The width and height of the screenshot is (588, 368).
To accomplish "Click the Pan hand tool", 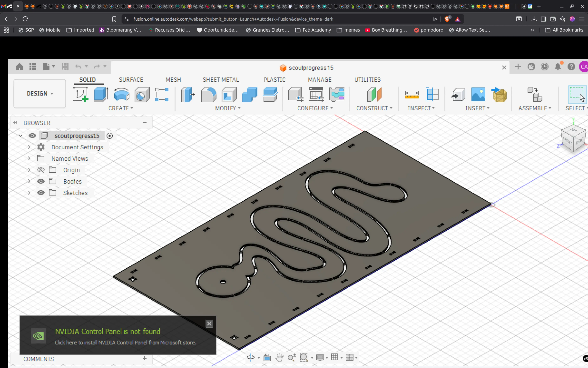I will 279,357.
